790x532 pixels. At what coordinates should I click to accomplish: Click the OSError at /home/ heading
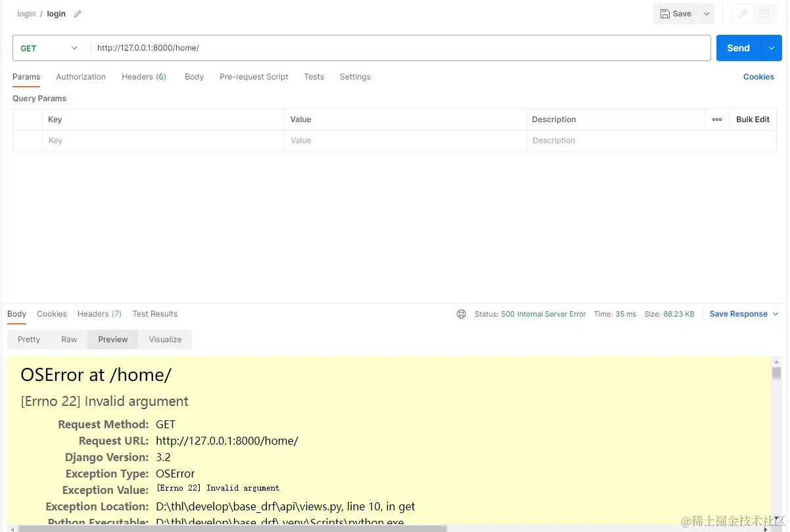96,374
